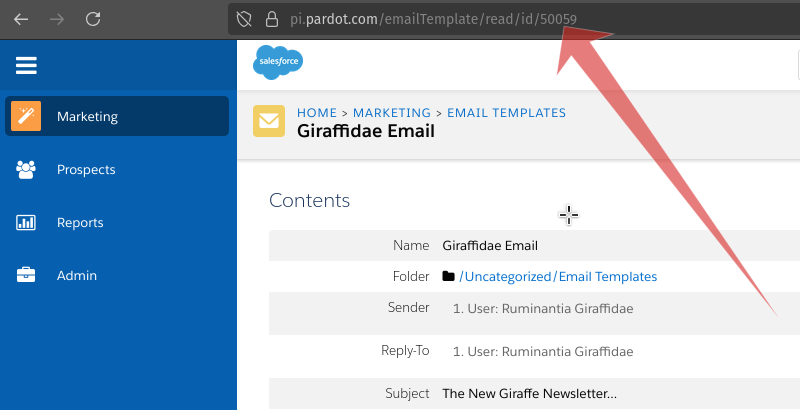This screenshot has height=410, width=800.
Task: Click the browser forward arrow
Action: point(57,19)
